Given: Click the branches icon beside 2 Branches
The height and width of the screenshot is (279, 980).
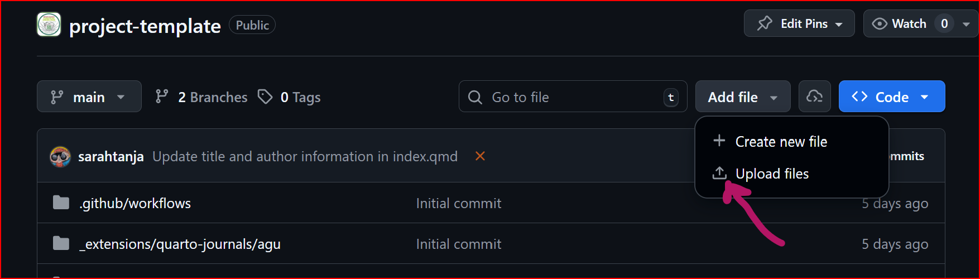Looking at the screenshot, I should 162,97.
